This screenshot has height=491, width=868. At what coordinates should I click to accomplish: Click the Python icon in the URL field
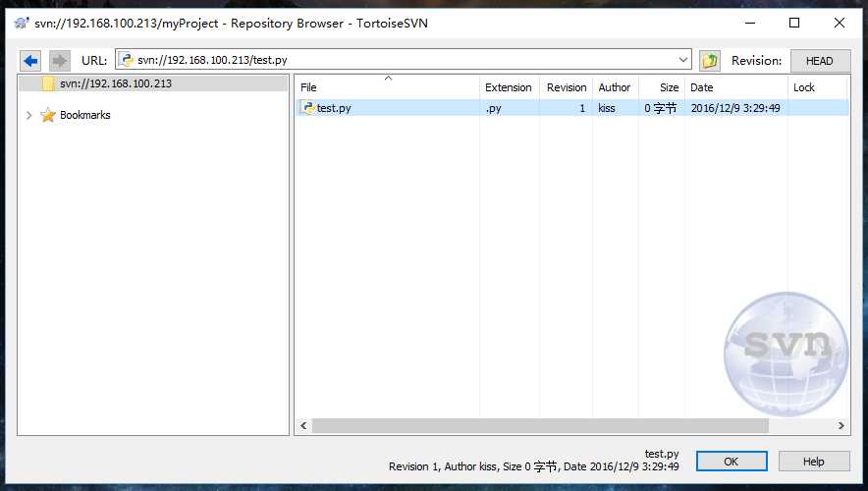tap(127, 60)
